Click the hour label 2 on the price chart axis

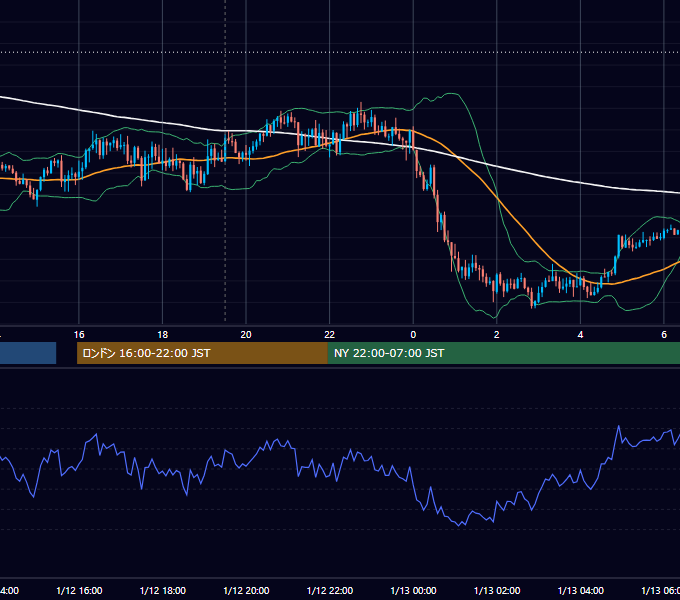[x=497, y=335]
